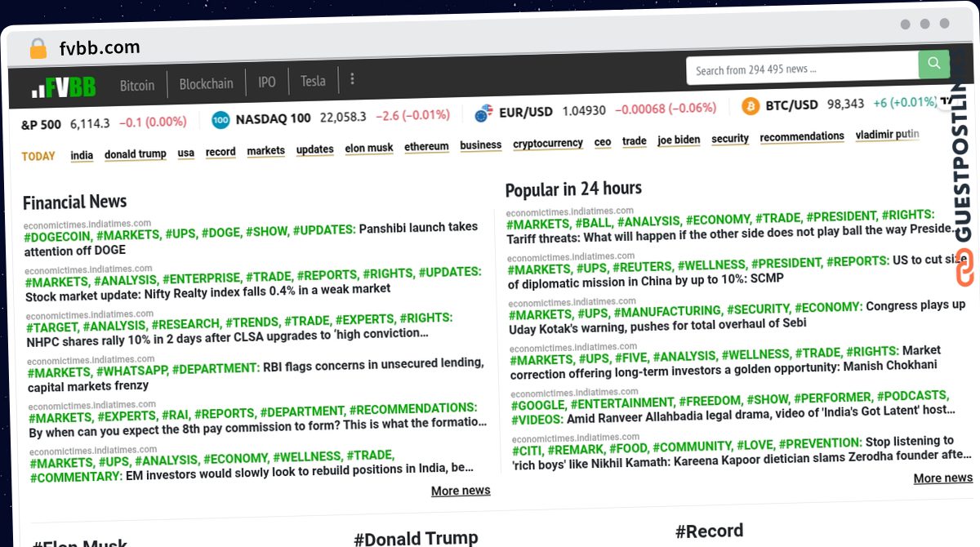980x547 pixels.
Task: Focus the news search field
Action: coord(802,69)
